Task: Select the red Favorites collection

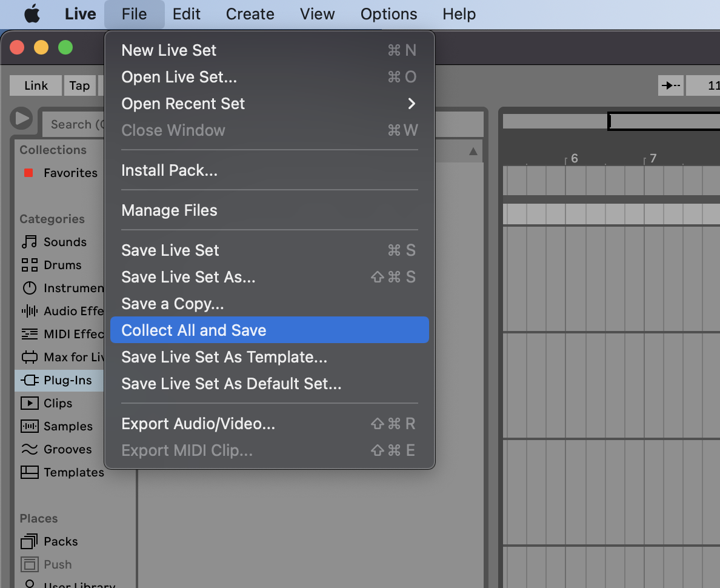Action: click(59, 173)
